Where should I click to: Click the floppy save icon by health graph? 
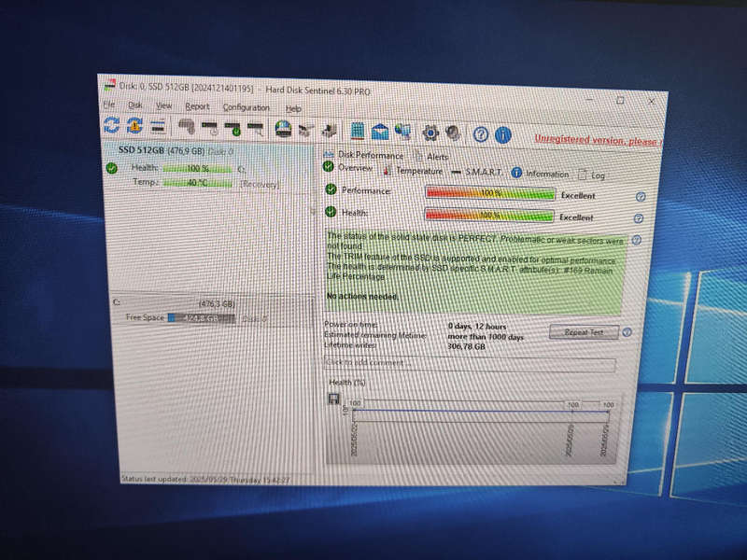(334, 399)
